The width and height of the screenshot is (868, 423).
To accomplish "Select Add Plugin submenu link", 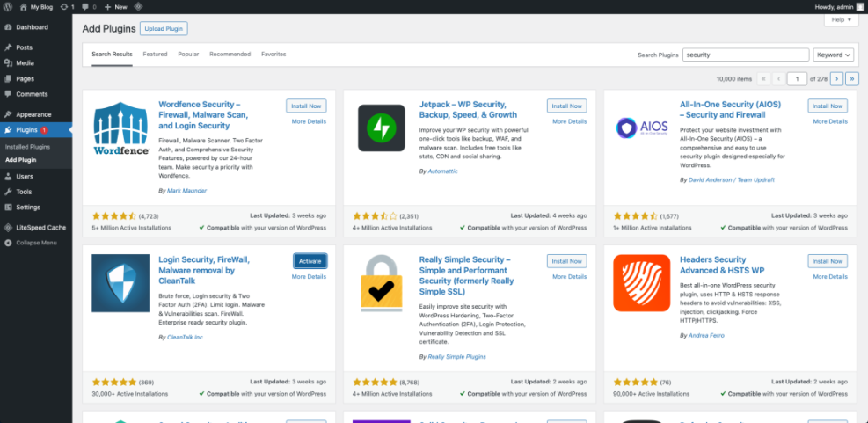I will pos(20,160).
